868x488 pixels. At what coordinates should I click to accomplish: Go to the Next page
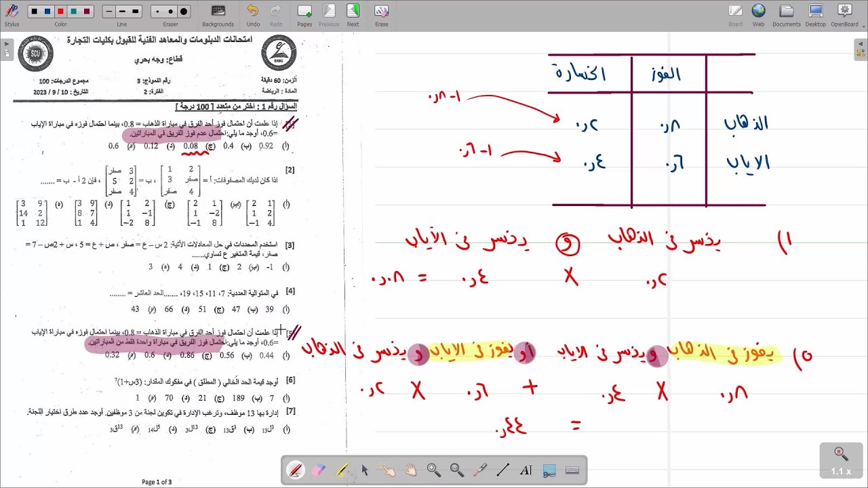point(353,15)
